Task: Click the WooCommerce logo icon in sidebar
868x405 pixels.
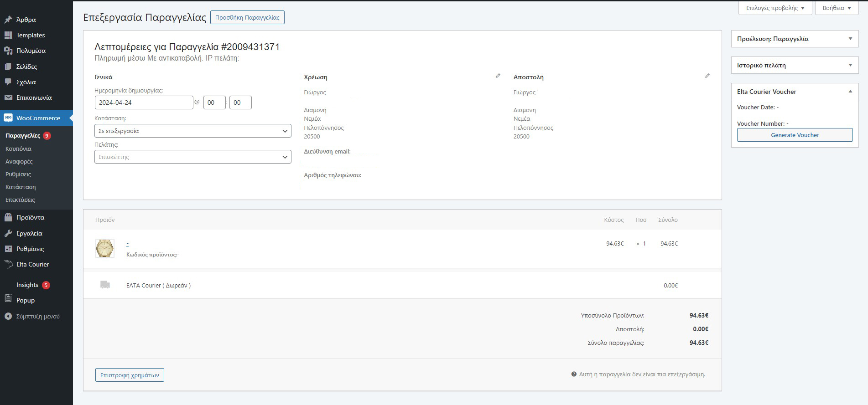Action: (x=8, y=118)
